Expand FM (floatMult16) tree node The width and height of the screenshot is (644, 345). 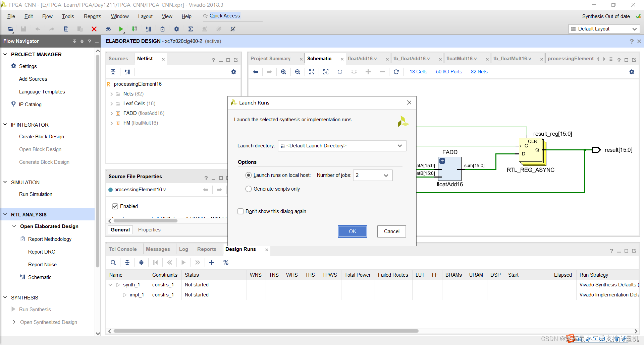click(111, 123)
